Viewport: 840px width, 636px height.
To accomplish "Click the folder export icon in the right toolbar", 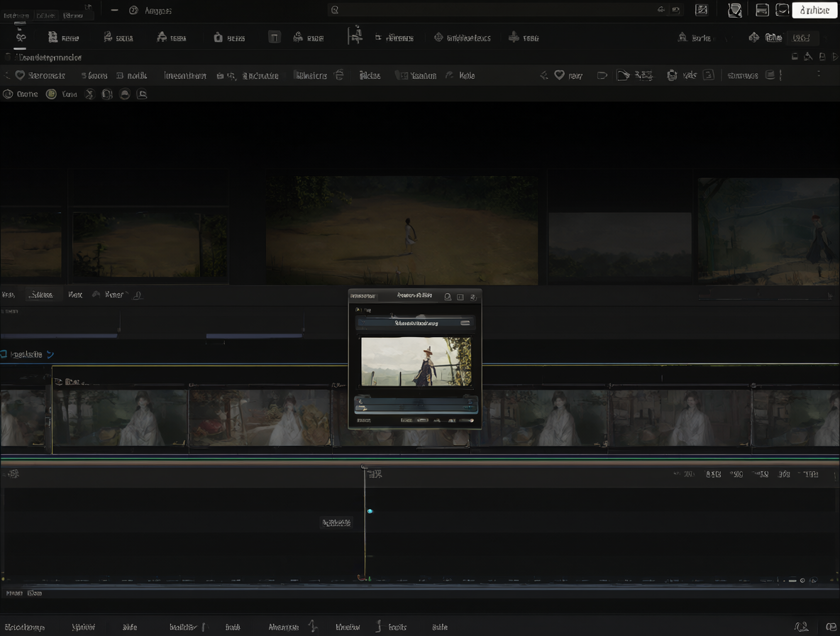I will click(622, 75).
